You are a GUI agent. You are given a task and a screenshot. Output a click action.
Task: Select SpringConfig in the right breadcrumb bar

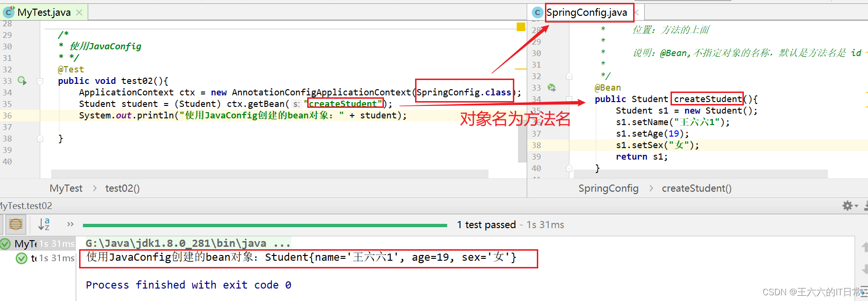tap(608, 188)
